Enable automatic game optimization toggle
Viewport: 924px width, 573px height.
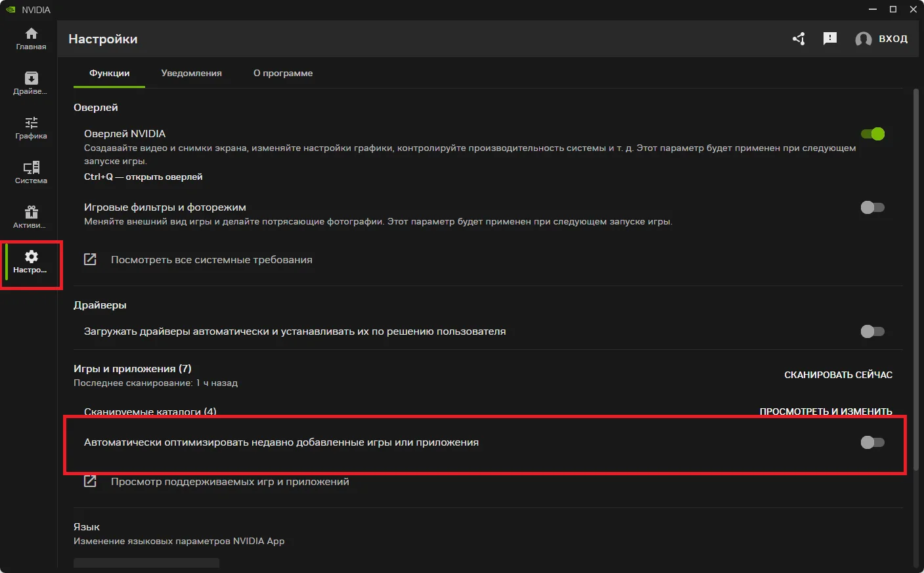(872, 442)
